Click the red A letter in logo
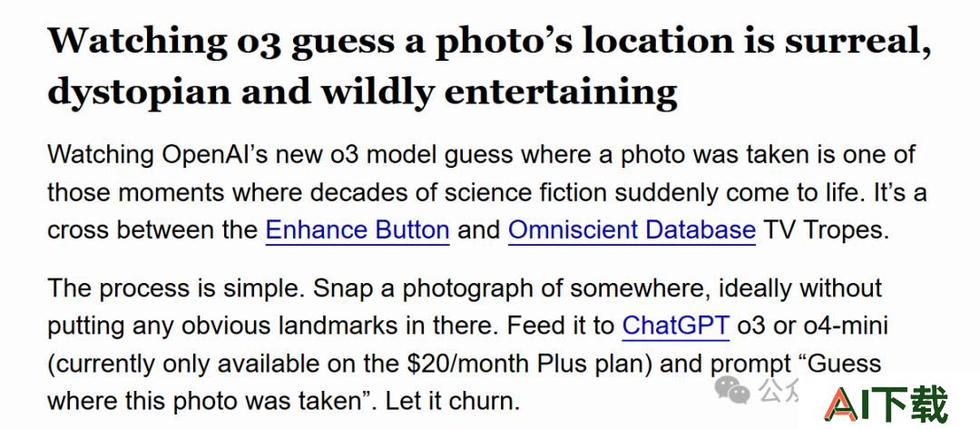 pos(840,404)
